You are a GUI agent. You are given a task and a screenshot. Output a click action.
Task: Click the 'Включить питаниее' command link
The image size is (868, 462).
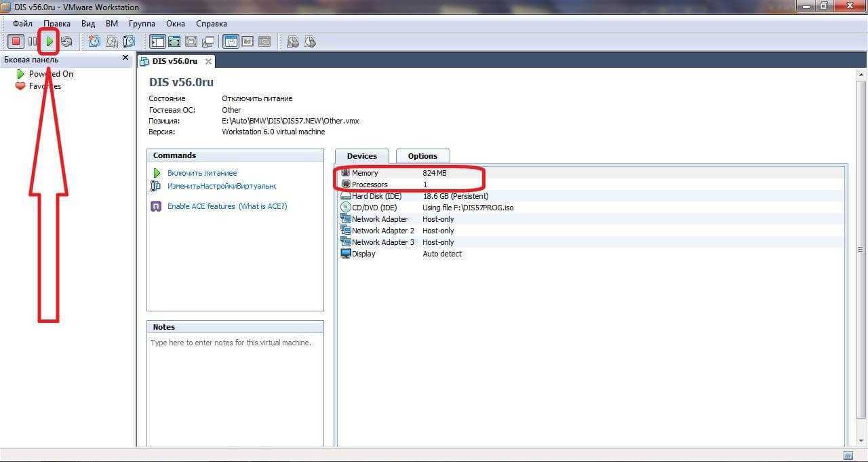pos(202,173)
